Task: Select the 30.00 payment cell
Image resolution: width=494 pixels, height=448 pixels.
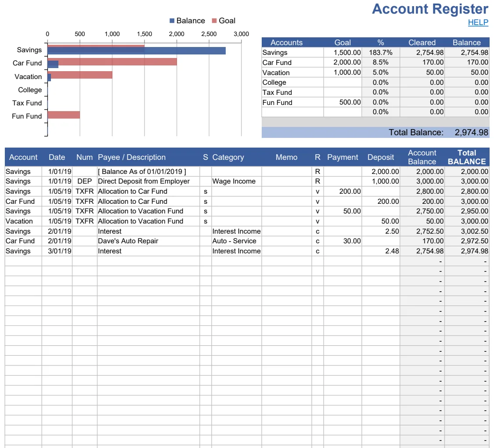Action: (343, 241)
